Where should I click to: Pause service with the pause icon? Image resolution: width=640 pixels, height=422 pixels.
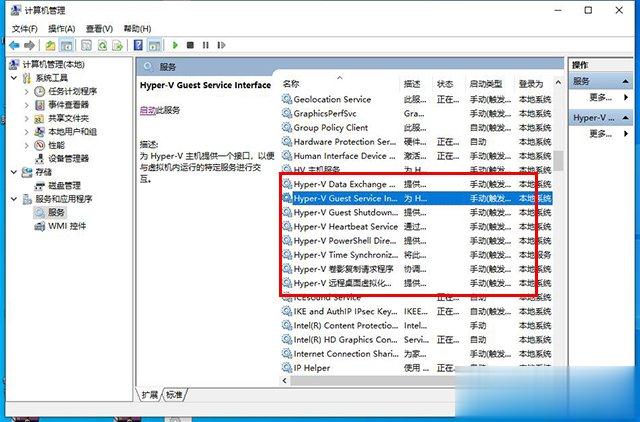(x=205, y=45)
